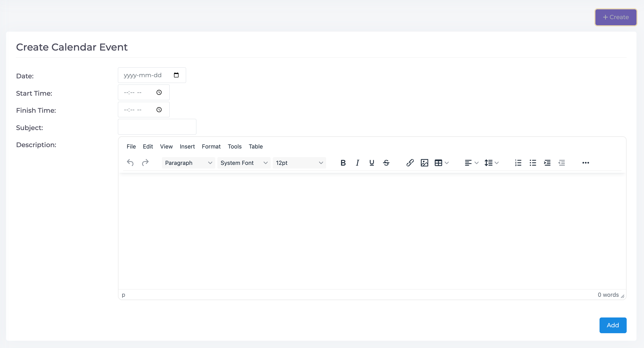The image size is (644, 348).
Task: Insert a bullet list
Action: click(x=533, y=163)
